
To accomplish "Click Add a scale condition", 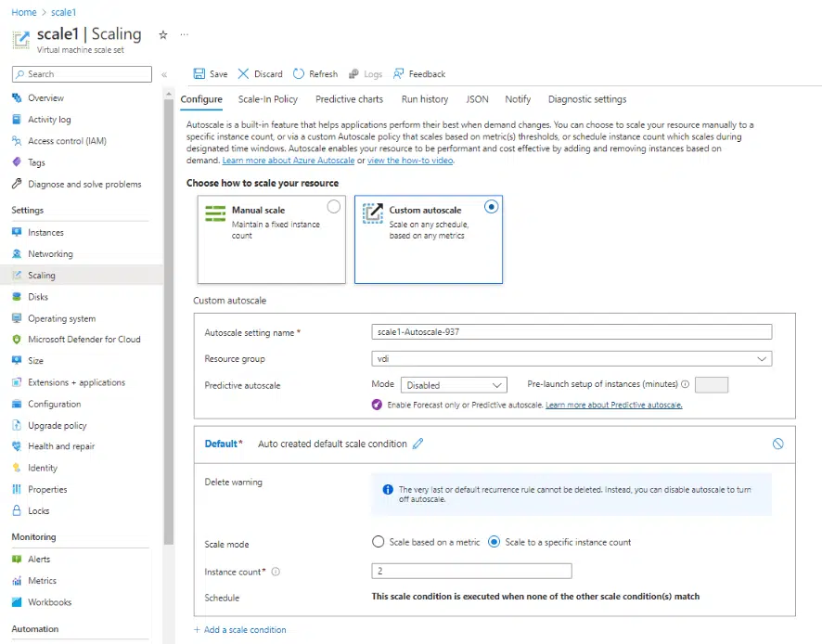I will pos(240,630).
